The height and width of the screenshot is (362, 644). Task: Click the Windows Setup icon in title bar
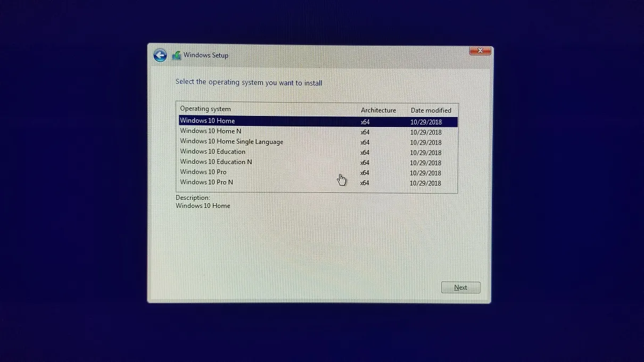pyautogui.click(x=177, y=55)
